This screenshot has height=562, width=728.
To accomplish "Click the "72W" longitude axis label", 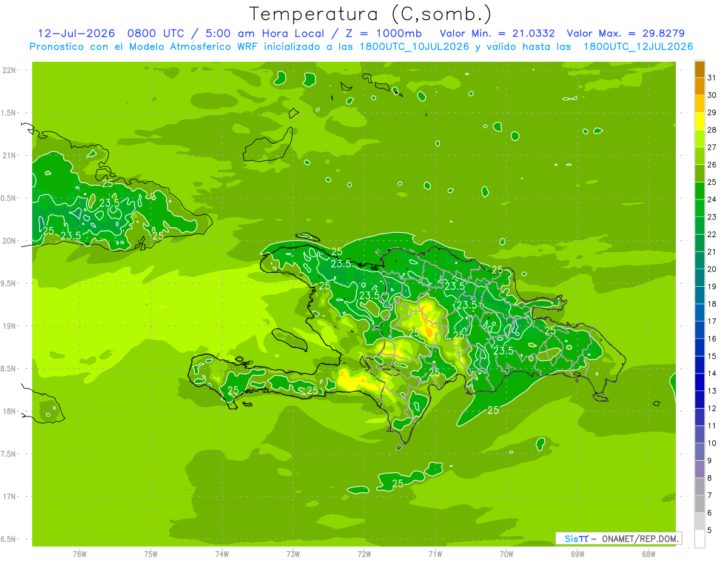I will (365, 554).
